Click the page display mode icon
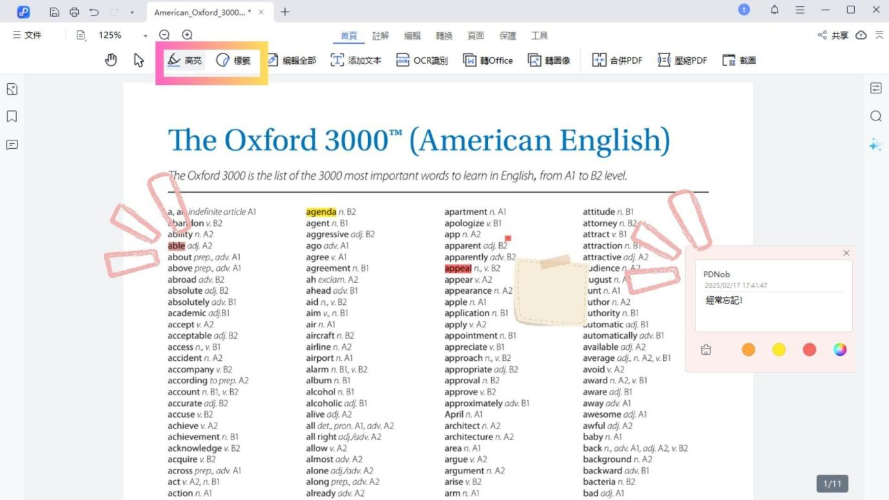This screenshot has width=889, height=500. tap(81, 35)
